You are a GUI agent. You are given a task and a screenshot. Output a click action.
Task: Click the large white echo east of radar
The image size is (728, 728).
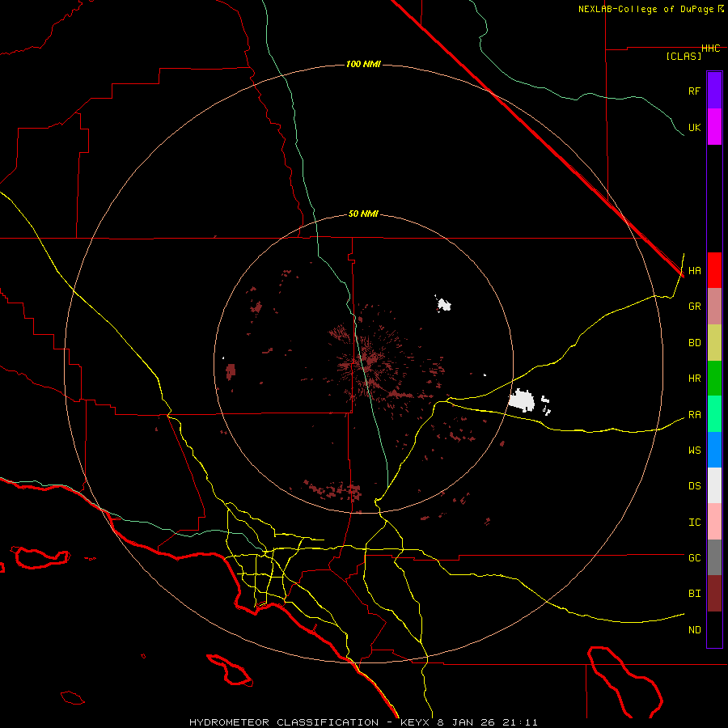point(523,400)
